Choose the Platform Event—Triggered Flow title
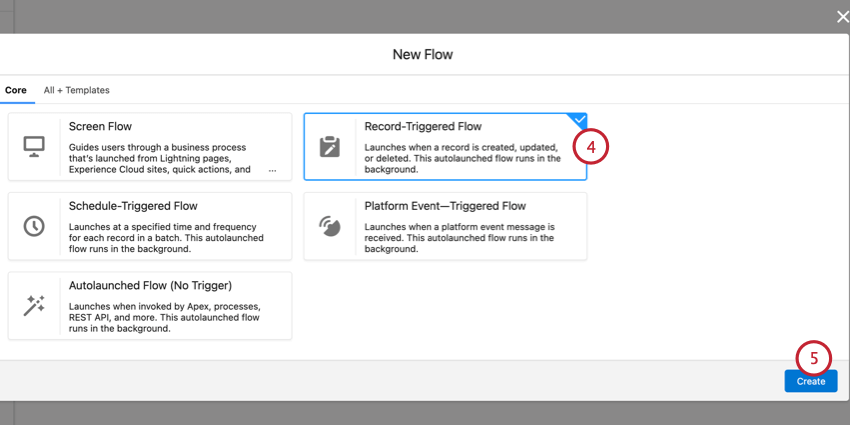This screenshot has width=850, height=425. (445, 206)
